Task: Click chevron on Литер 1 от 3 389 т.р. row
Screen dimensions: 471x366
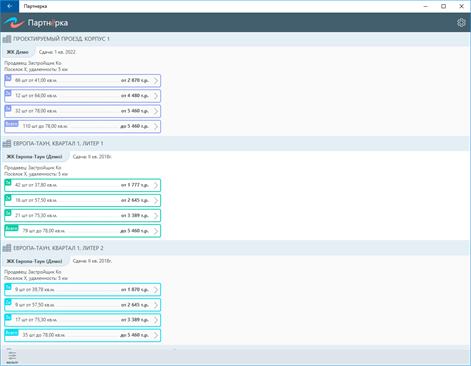Action: (x=156, y=216)
